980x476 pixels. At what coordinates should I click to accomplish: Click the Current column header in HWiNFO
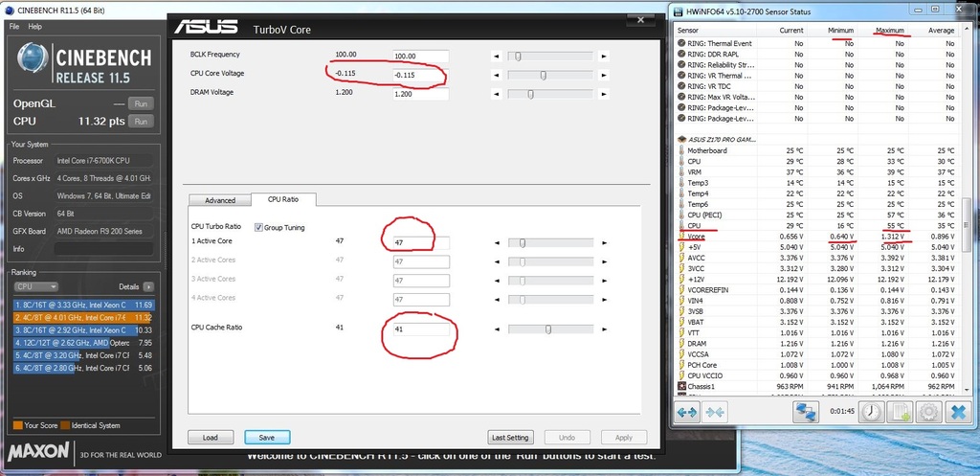(791, 30)
